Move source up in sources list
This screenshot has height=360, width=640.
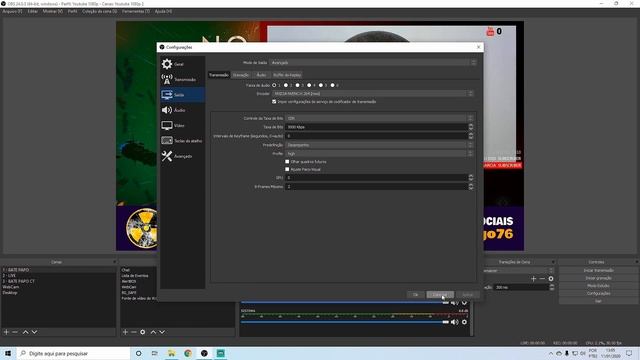153,332
